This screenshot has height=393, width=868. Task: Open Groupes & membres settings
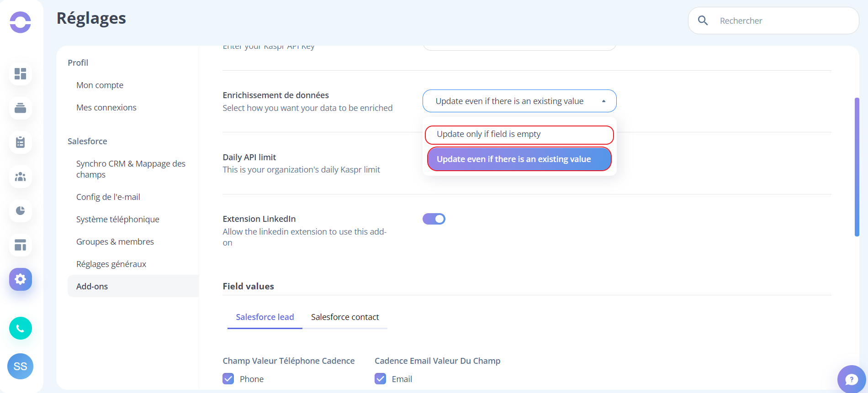pos(115,241)
